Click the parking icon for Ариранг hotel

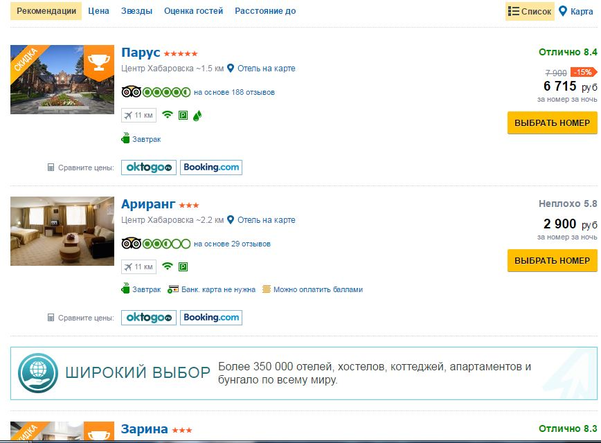click(183, 267)
